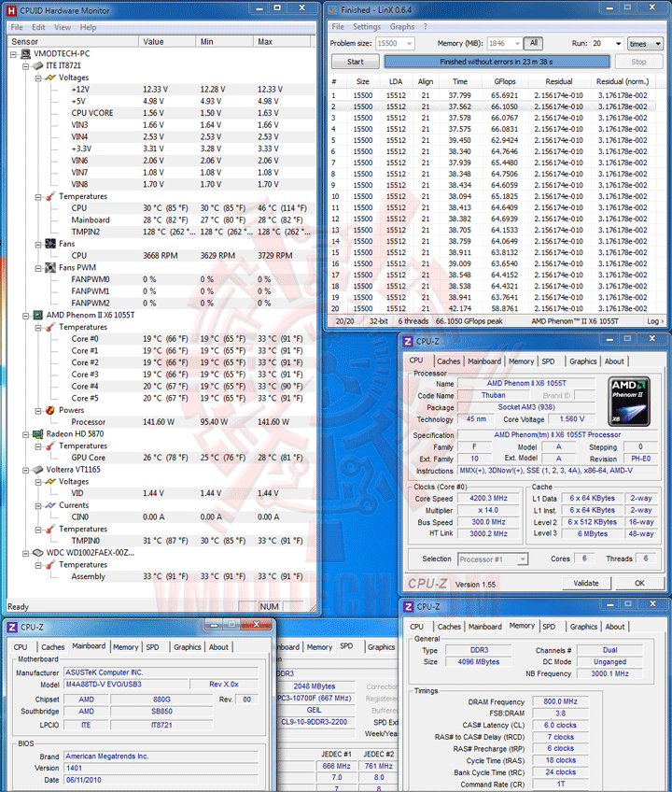
Task: Open the View menu in Hardware Monitor
Action: [x=63, y=27]
